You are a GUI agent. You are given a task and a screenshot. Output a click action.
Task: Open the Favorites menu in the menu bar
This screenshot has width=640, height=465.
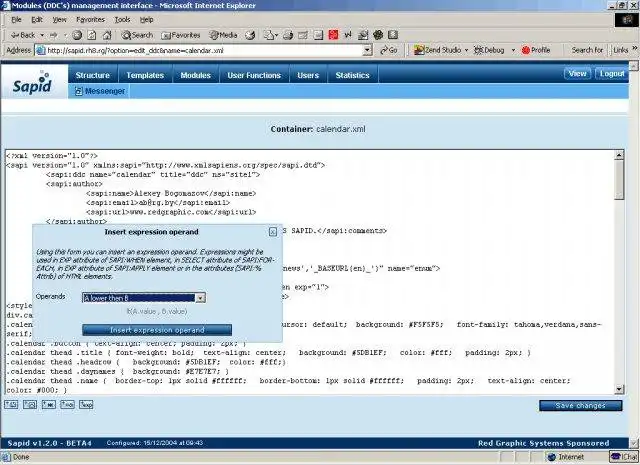click(x=90, y=20)
